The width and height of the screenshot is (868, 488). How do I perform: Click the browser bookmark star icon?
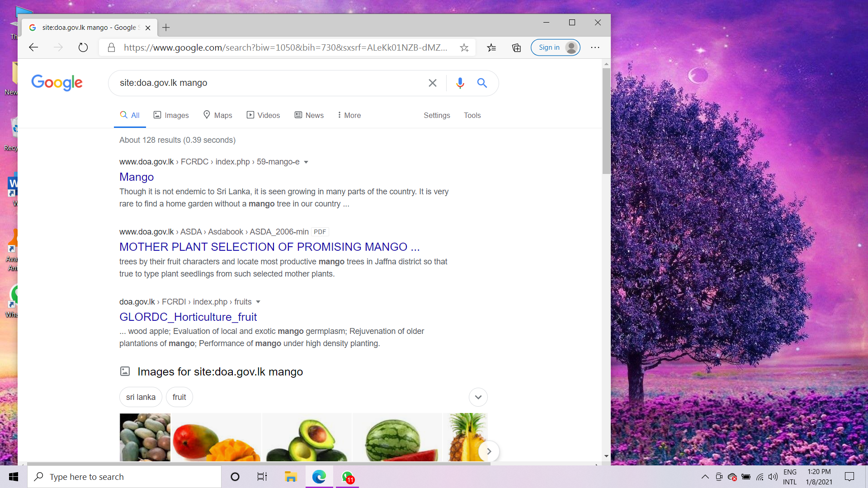pyautogui.click(x=465, y=47)
